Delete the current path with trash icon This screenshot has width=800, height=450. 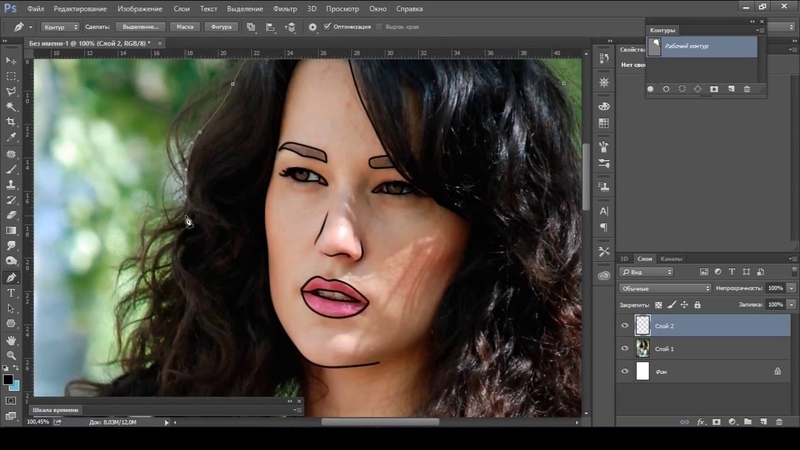[x=746, y=89]
